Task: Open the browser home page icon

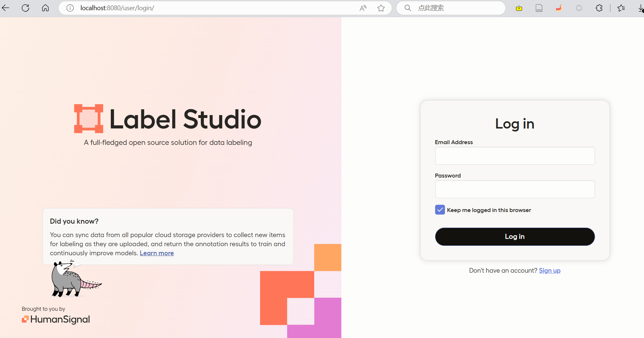Action: 45,8
